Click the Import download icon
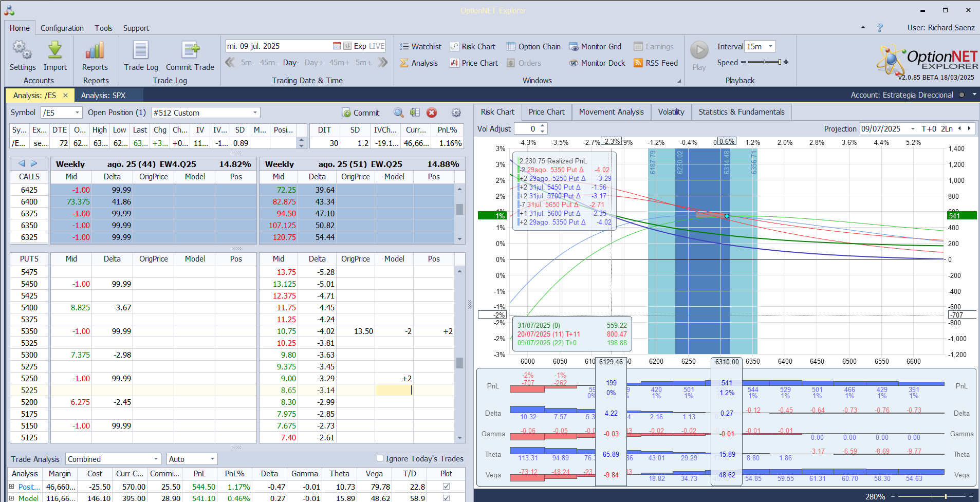 pos(55,50)
